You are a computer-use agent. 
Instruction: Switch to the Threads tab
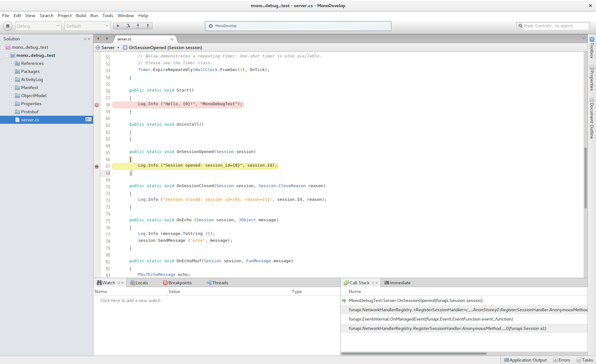(217, 283)
